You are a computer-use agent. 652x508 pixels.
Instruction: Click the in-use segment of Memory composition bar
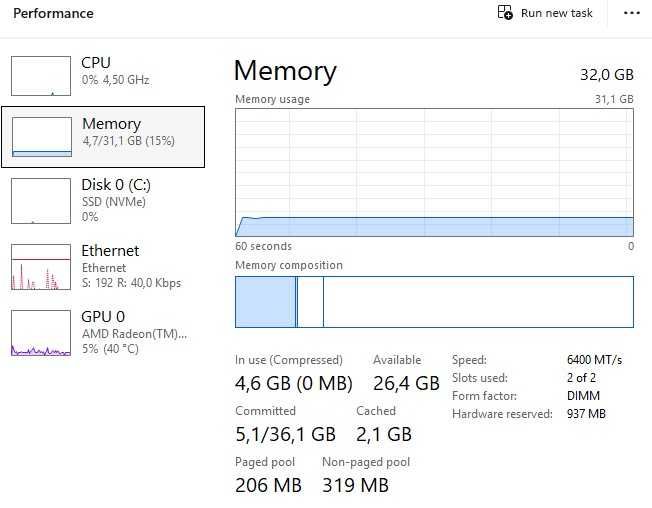point(265,302)
